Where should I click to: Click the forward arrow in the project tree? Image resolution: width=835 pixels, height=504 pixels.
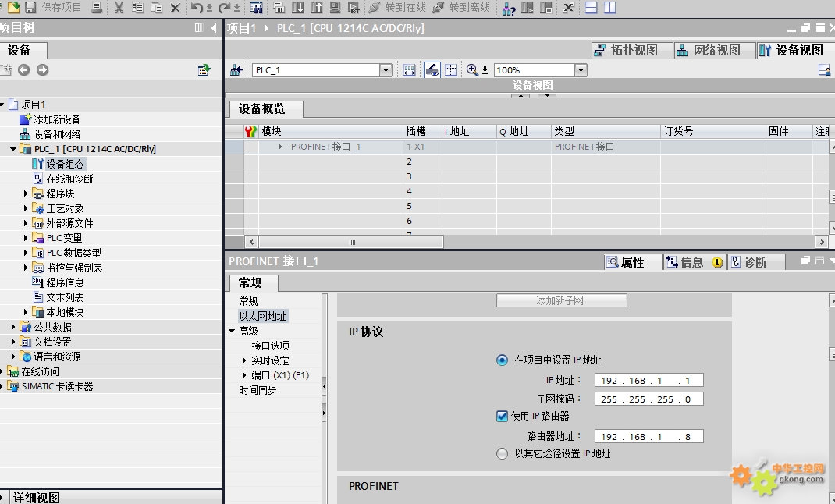[43, 69]
